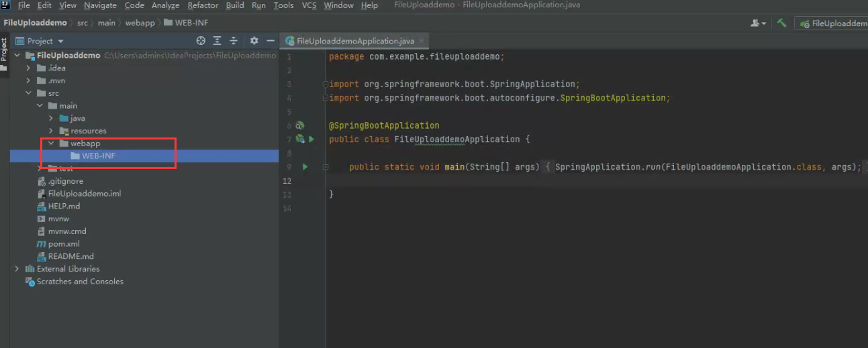Click the package com.example.fileuploaddemo line
The width and height of the screenshot is (868, 348).
tap(416, 56)
